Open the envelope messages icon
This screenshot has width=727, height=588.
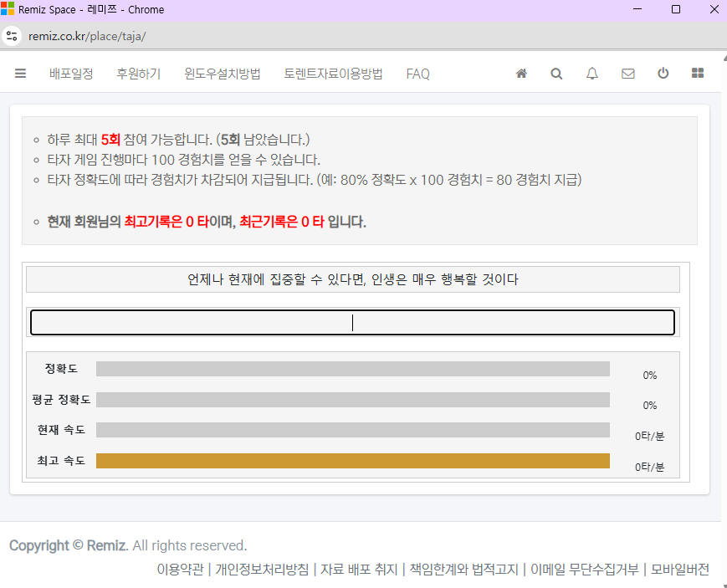pos(627,74)
